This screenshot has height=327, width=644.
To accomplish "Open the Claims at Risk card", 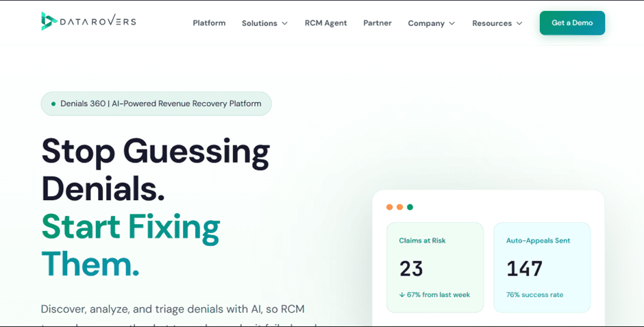I will tap(435, 267).
